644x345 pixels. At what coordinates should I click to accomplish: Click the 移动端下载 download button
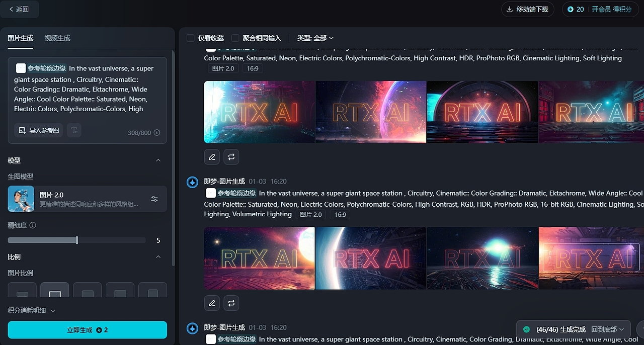click(527, 9)
